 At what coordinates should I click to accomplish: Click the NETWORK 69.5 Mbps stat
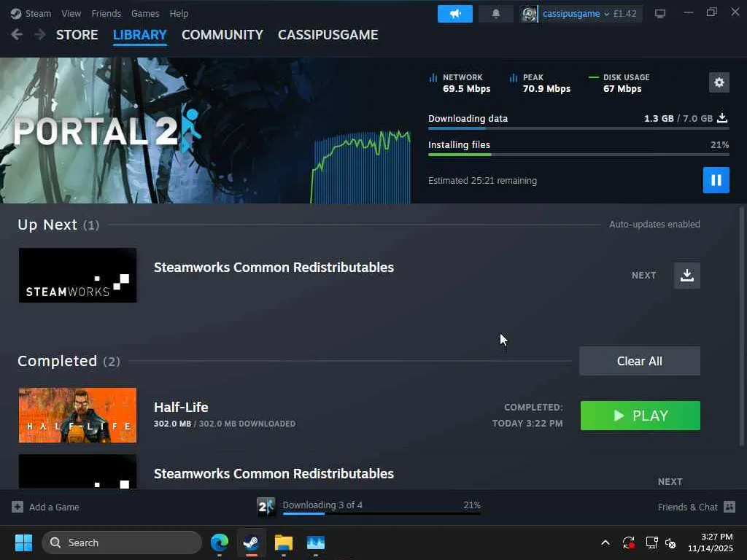460,83
